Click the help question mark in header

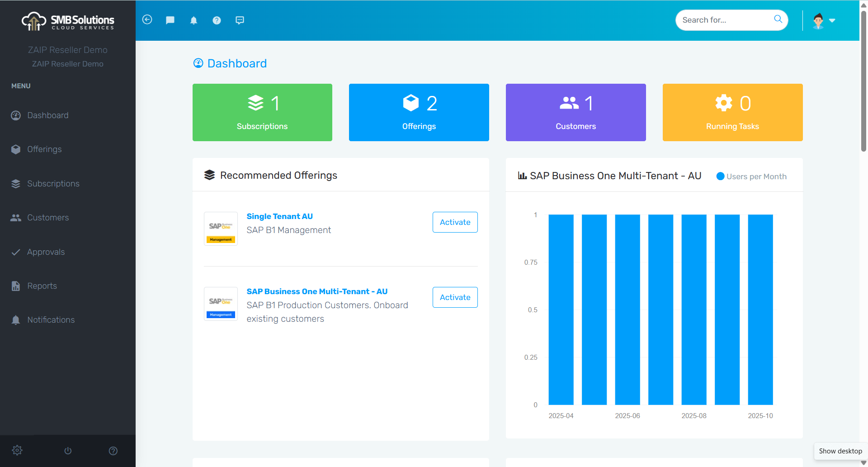point(217,20)
